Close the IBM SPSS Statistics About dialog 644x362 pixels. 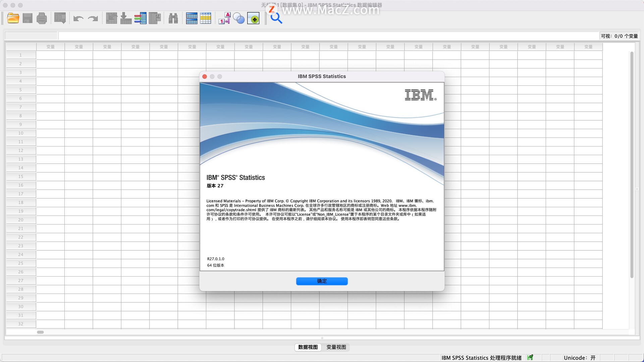coord(205,76)
